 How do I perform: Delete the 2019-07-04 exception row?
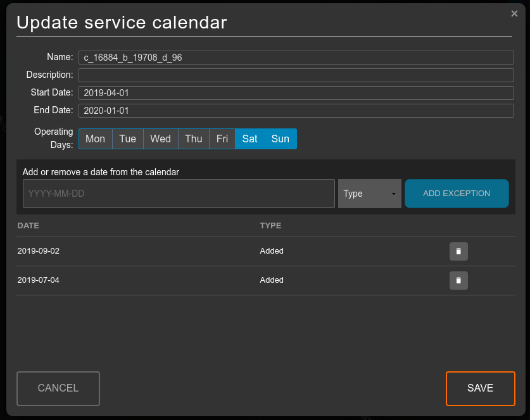click(x=458, y=280)
